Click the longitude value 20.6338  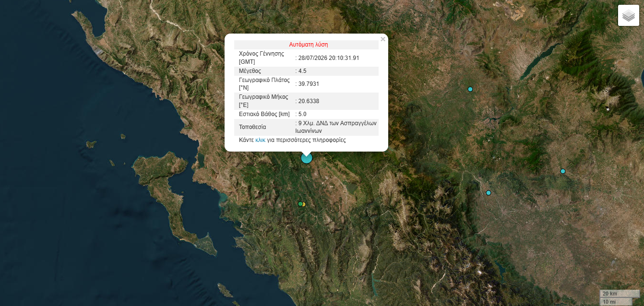[309, 101]
